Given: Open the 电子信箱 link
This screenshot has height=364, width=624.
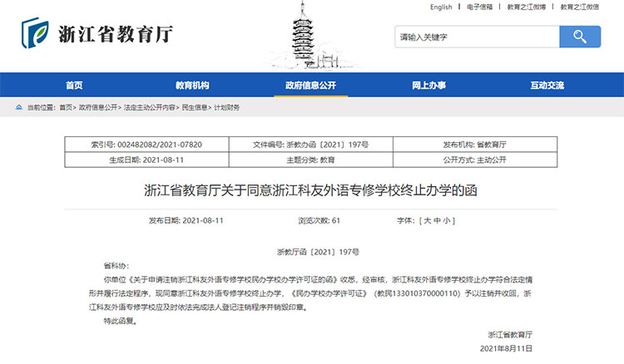Looking at the screenshot, I should click(479, 7).
